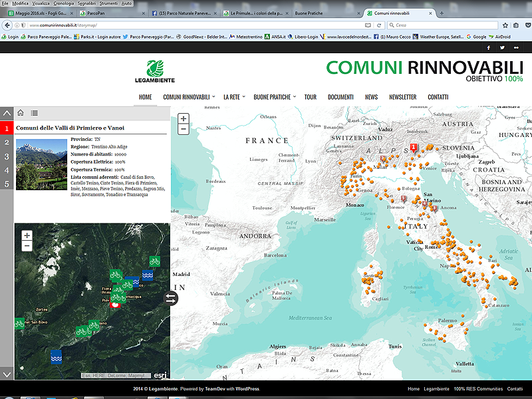
Task: Click the home icon in story panel
Action: [21, 113]
